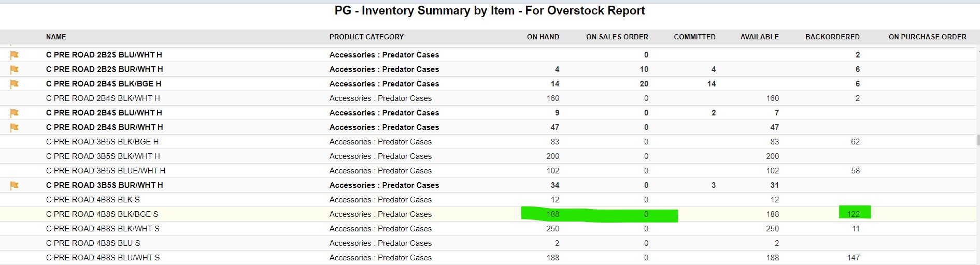
Task: Click highlighted backordered value 122
Action: click(854, 214)
